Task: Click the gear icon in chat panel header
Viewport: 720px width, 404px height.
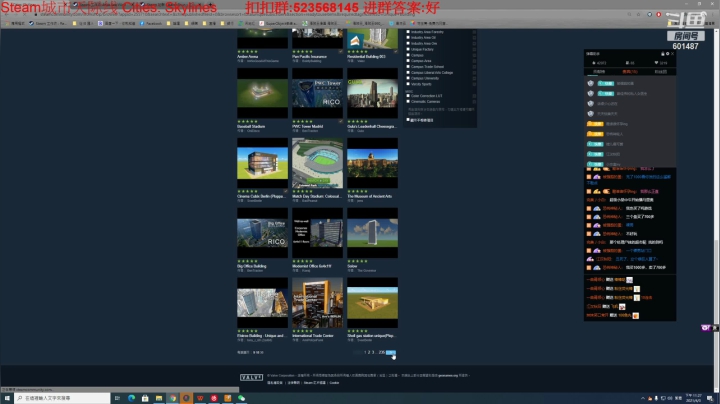Action: coord(668,54)
